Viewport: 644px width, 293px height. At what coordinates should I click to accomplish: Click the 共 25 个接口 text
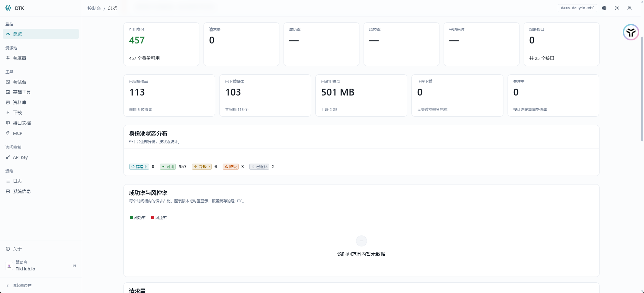(542, 58)
